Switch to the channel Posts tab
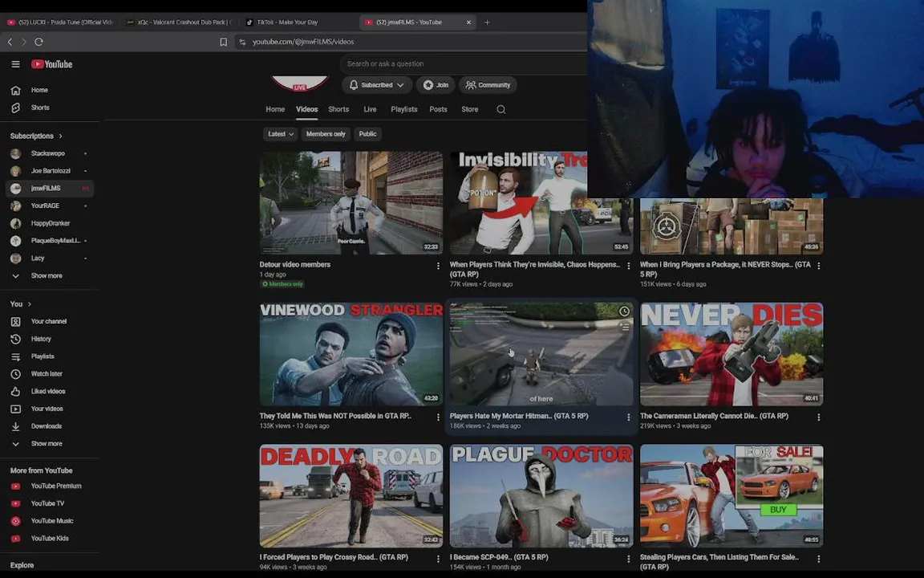 pos(438,110)
